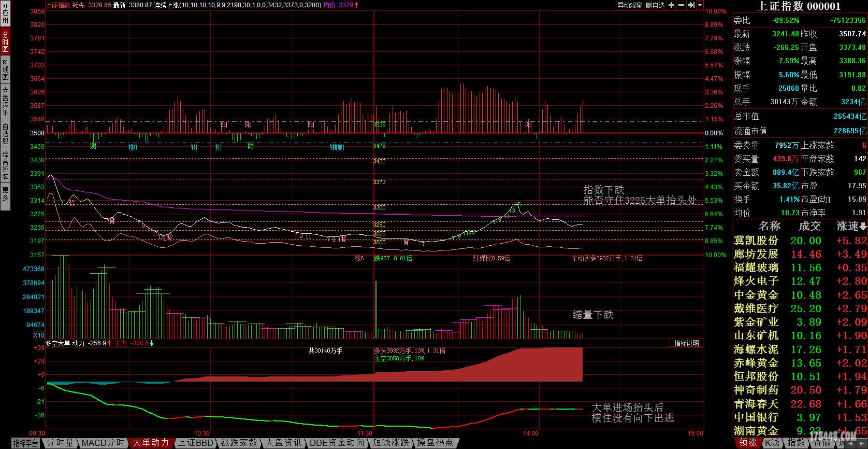Select the 青海春天 row
Screen dimensions: 868x449
[x=800, y=404]
